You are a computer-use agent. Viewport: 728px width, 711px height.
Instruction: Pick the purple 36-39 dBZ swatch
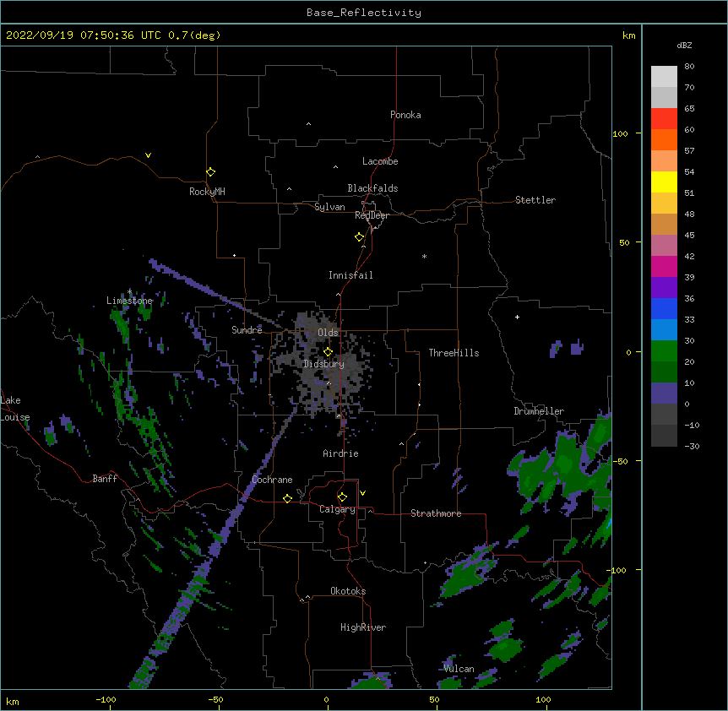click(x=664, y=287)
